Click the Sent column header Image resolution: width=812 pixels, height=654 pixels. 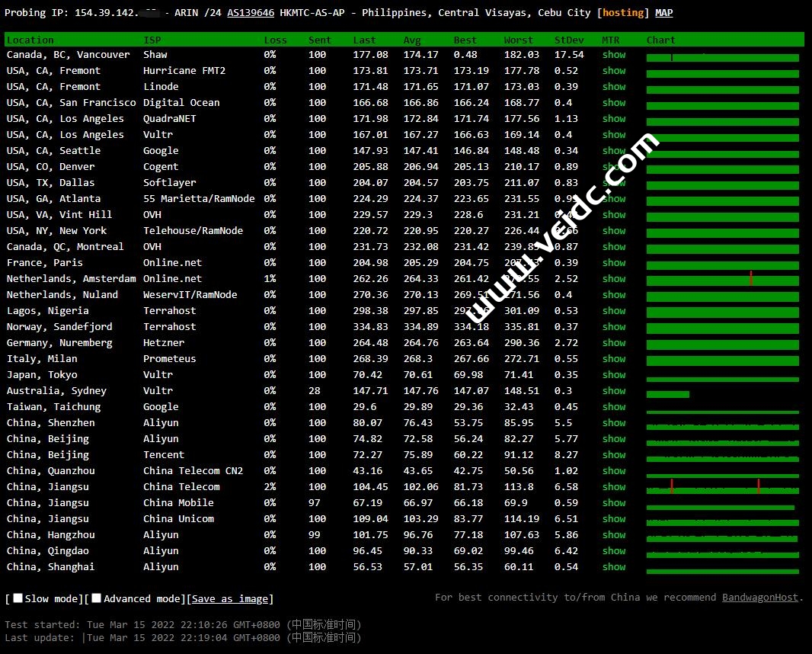coord(319,40)
